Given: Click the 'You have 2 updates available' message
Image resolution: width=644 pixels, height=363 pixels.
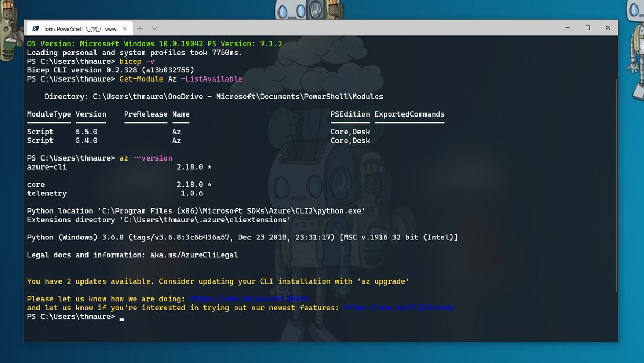Looking at the screenshot, I should pos(218,281).
